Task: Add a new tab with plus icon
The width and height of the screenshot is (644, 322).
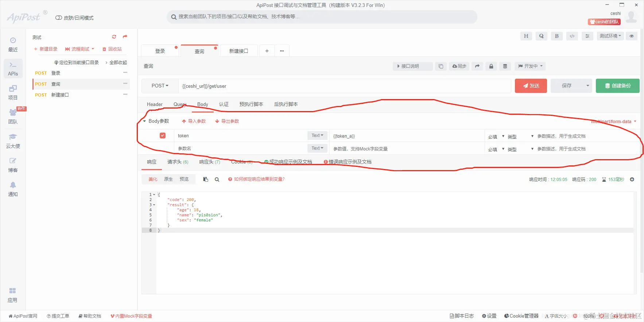Action: (267, 51)
